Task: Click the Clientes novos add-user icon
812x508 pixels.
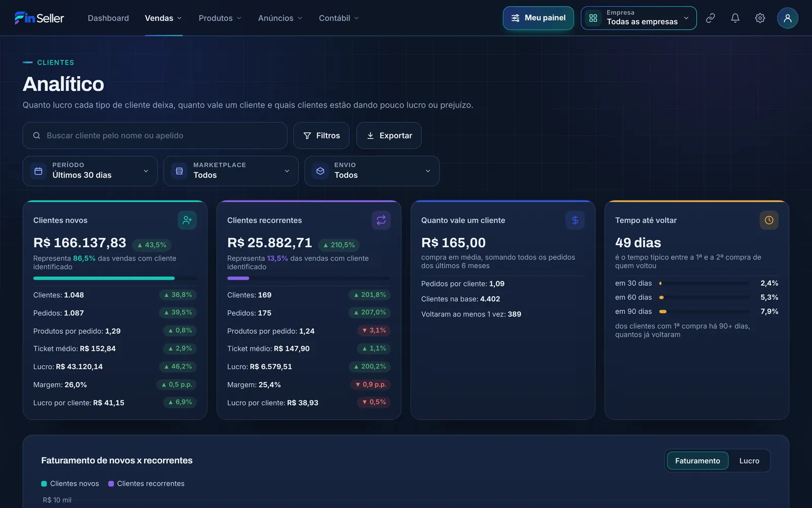Action: coord(187,220)
